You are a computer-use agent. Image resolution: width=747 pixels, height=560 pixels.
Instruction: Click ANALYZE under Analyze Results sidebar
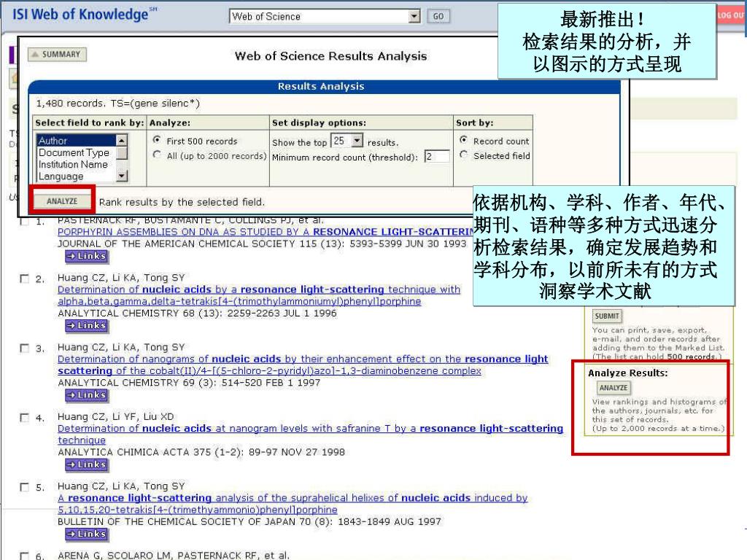point(613,388)
